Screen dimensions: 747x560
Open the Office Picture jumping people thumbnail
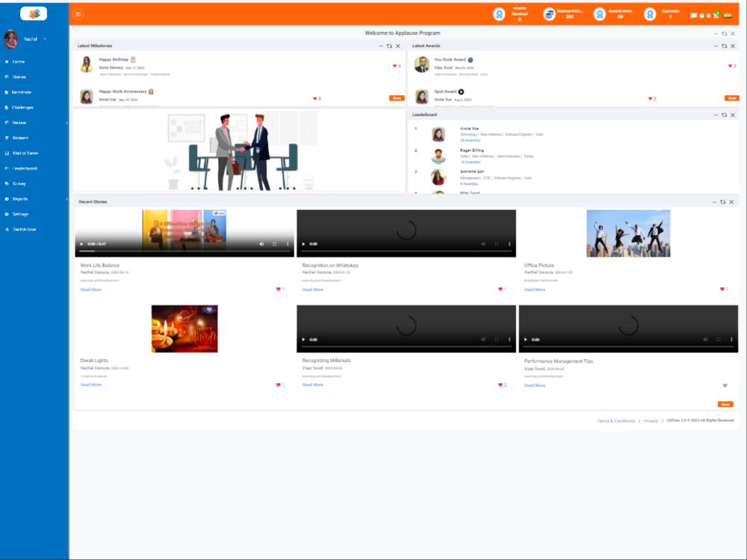click(628, 233)
